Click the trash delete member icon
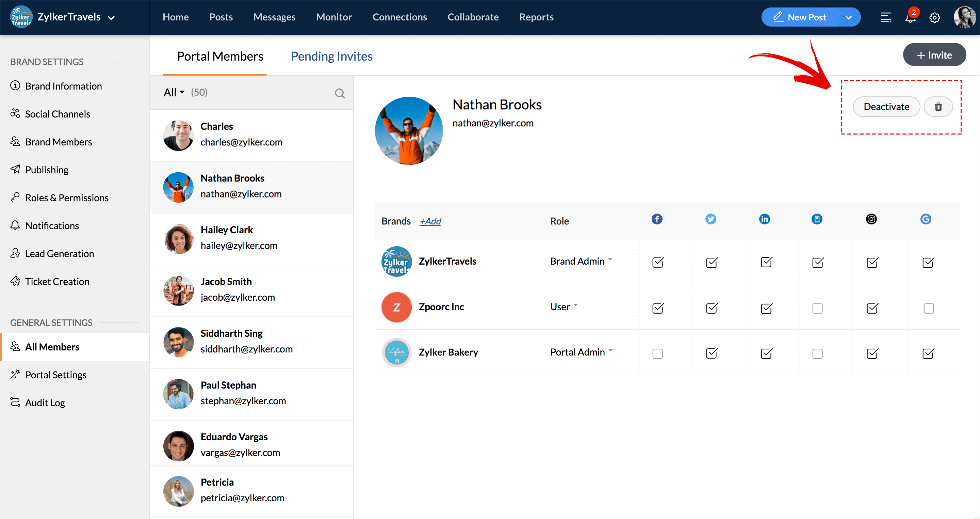980x519 pixels. pyautogui.click(x=938, y=107)
